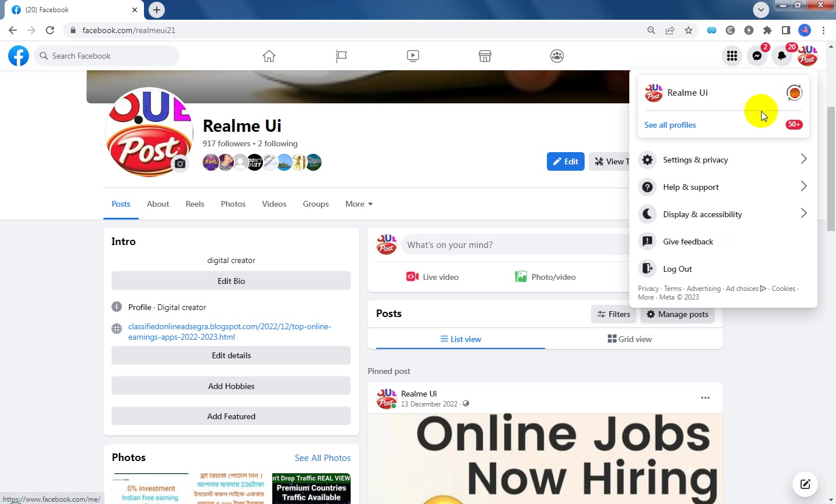
Task: Click the page vertical scrollbar
Action: pos(831,169)
